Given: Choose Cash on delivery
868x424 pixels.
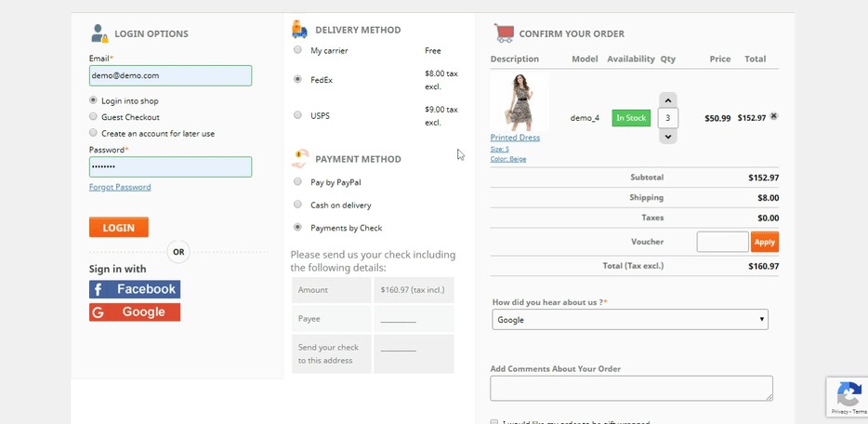Looking at the screenshot, I should pos(297,205).
